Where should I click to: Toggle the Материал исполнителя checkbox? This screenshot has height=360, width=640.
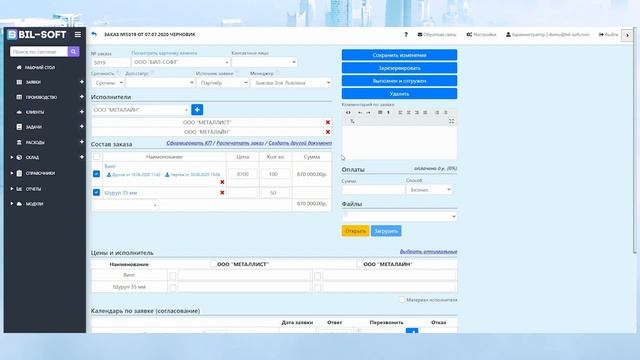(x=402, y=300)
